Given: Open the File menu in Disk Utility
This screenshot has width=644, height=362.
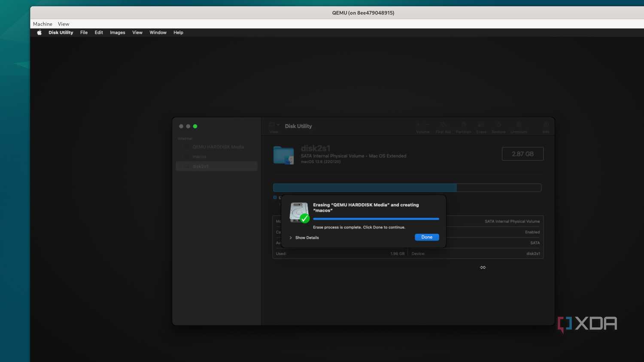Looking at the screenshot, I should [x=84, y=33].
